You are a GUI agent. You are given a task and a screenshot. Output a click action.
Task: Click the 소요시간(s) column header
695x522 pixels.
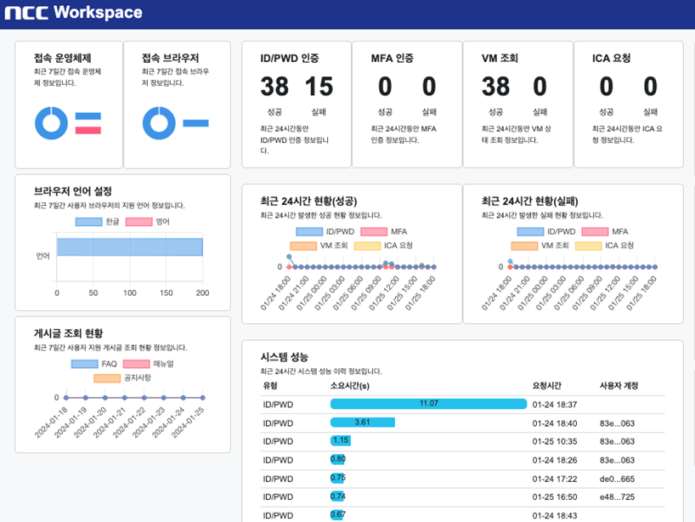pyautogui.click(x=351, y=385)
